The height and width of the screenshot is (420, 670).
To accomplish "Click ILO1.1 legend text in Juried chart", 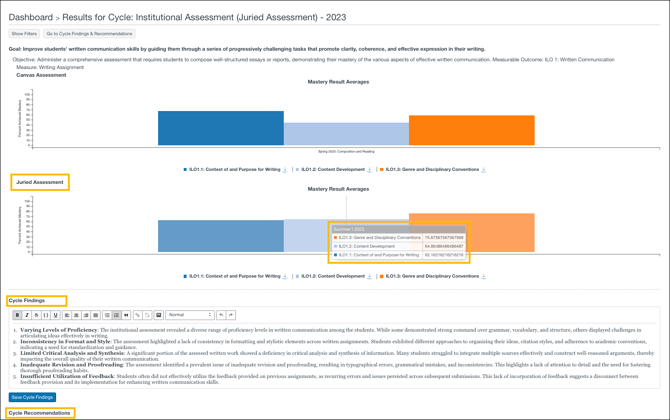I will tap(235, 276).
